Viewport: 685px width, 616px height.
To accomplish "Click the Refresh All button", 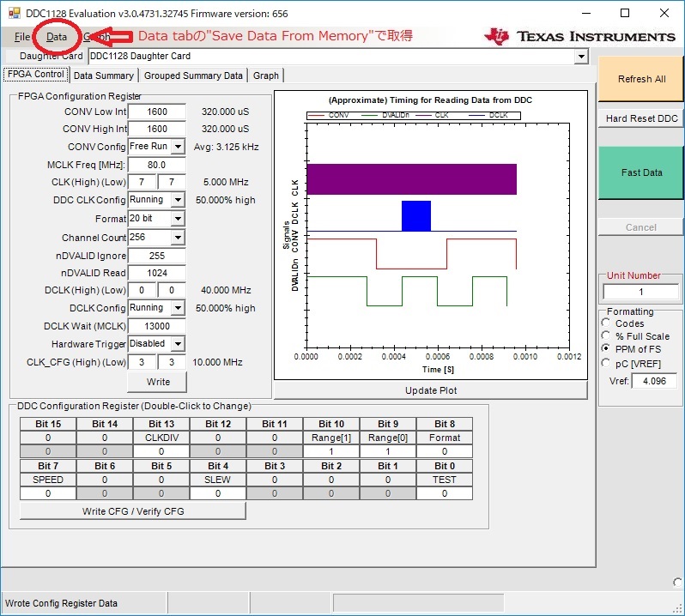I will point(641,79).
